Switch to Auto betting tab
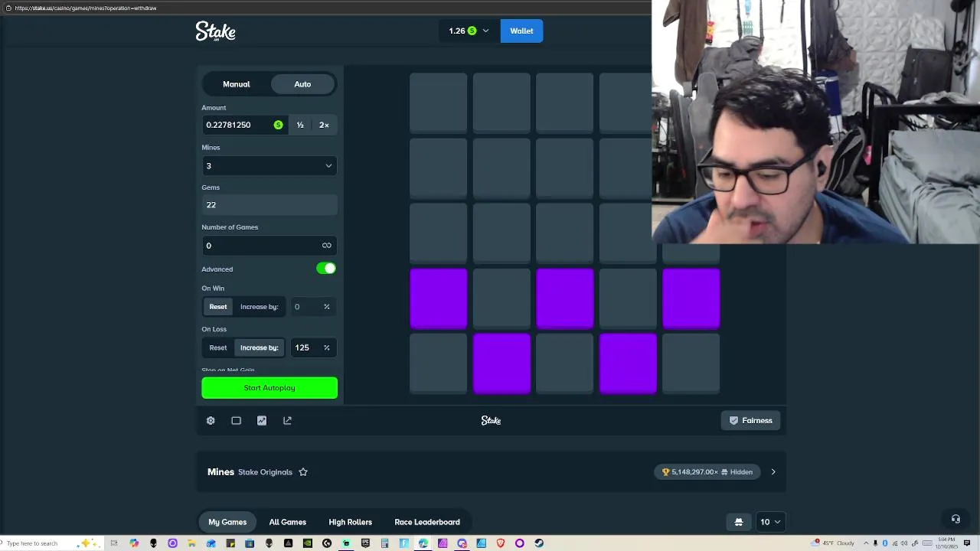Image resolution: width=980 pixels, height=551 pixels. (302, 84)
